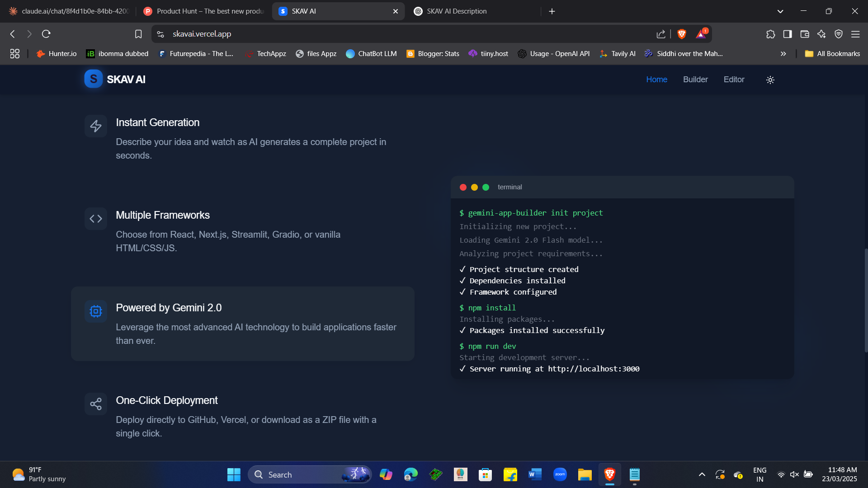Open the clock showing 11:48 AM

click(839, 474)
